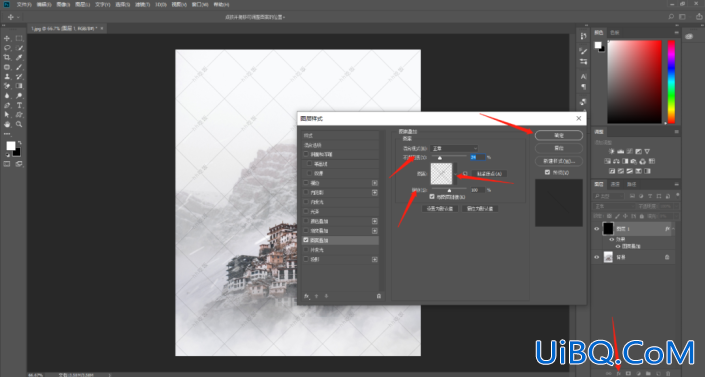Click the fx badge on Layer 1
Viewport: 705px width, 377px height.
click(667, 229)
